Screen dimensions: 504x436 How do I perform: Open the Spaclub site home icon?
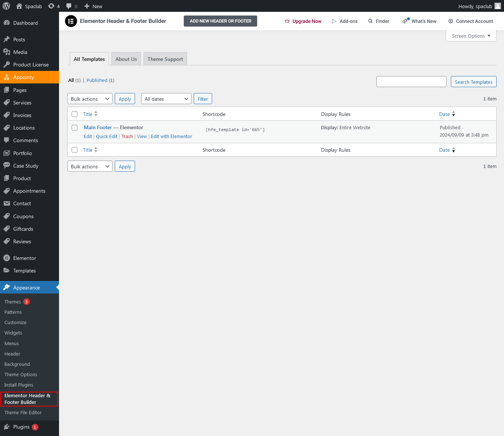coord(19,6)
